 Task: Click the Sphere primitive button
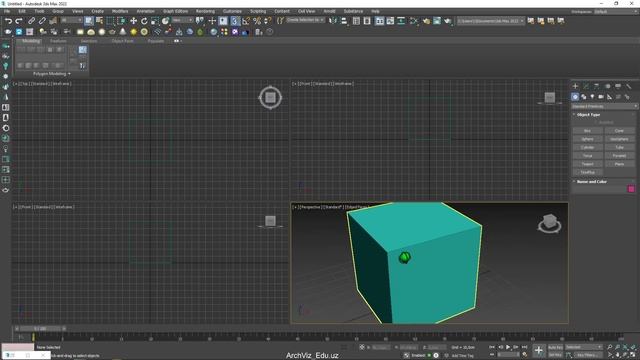pos(587,139)
